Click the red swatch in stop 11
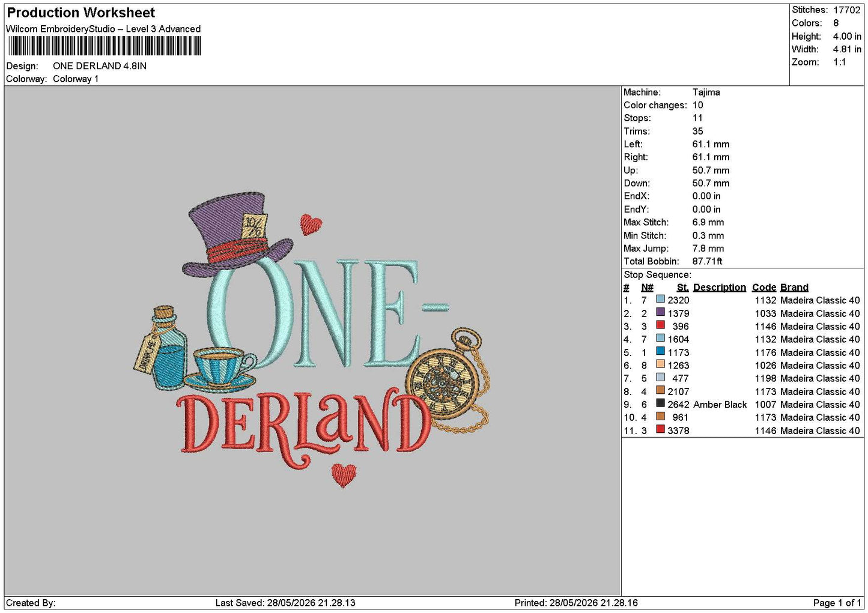 660,430
